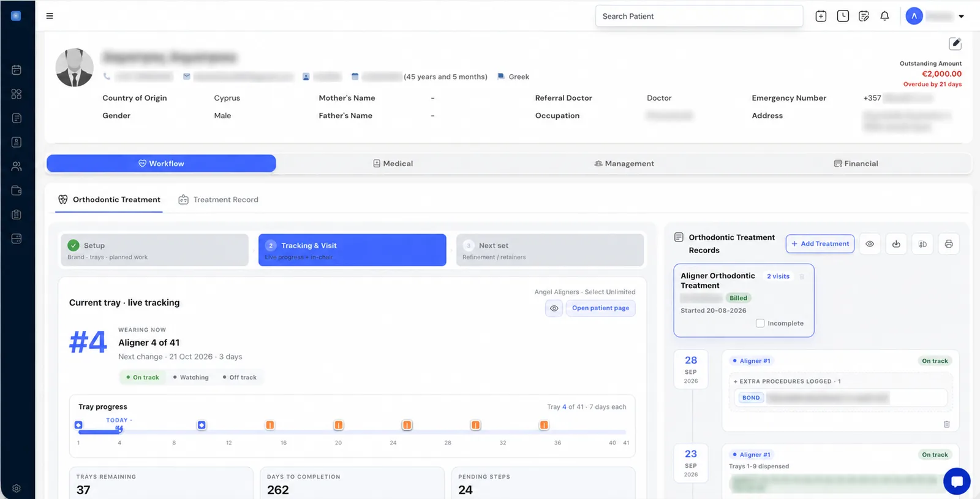The height and width of the screenshot is (499, 980).
Task: Edit the patient profile with the pencil icon
Action: click(955, 44)
